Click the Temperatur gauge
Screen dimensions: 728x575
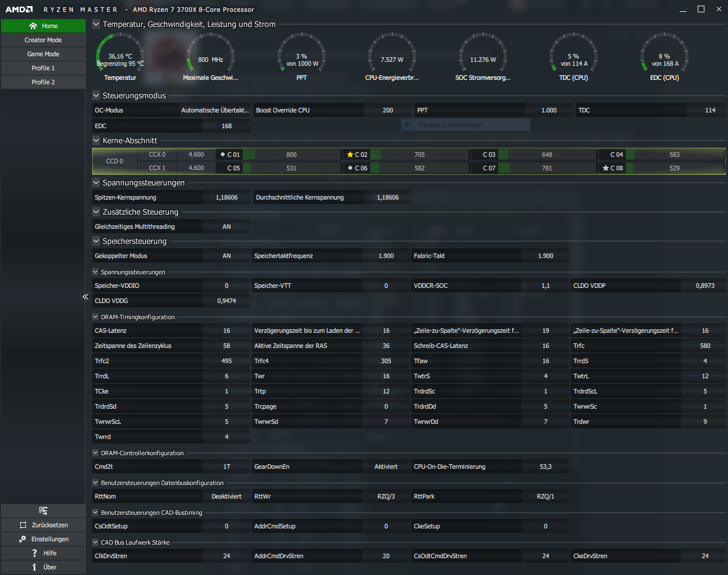click(120, 57)
